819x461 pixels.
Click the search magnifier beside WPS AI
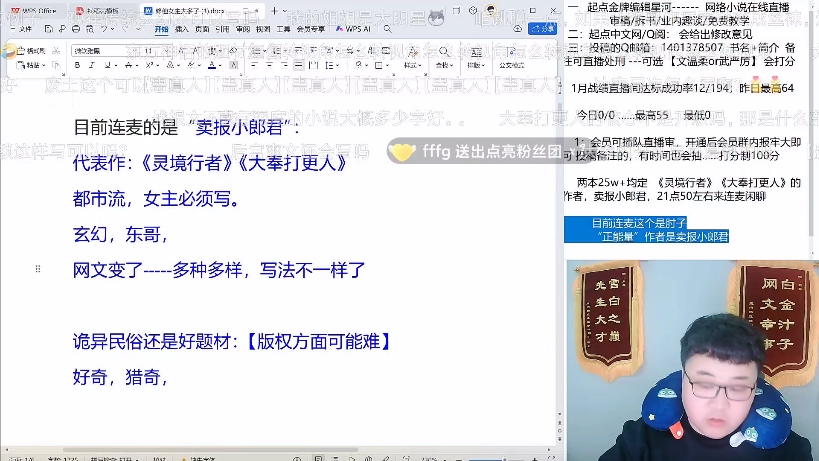(x=387, y=29)
